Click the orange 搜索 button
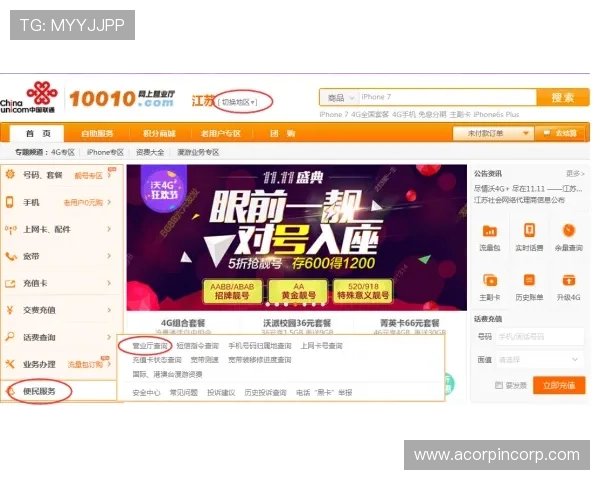This screenshot has height=480, width=600. (563, 98)
